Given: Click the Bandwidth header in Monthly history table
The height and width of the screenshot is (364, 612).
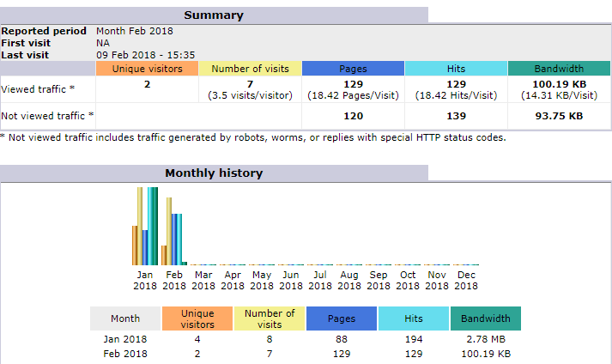Looking at the screenshot, I should tap(485, 318).
